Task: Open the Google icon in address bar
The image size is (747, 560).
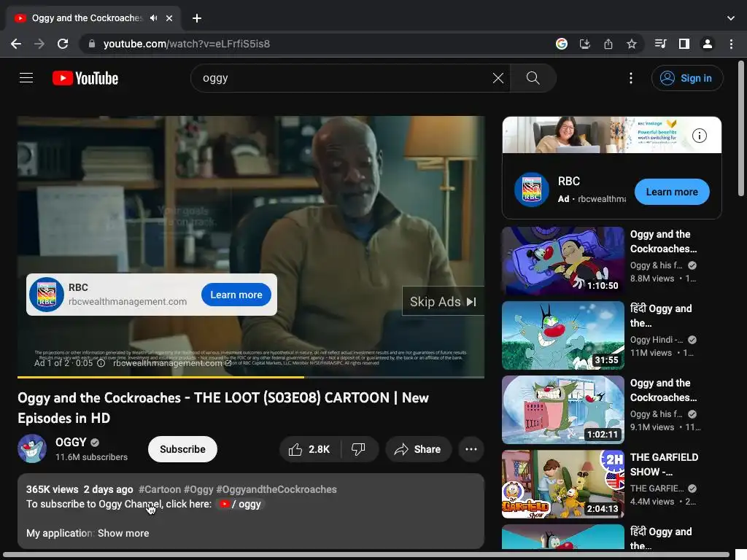Action: coord(562,44)
